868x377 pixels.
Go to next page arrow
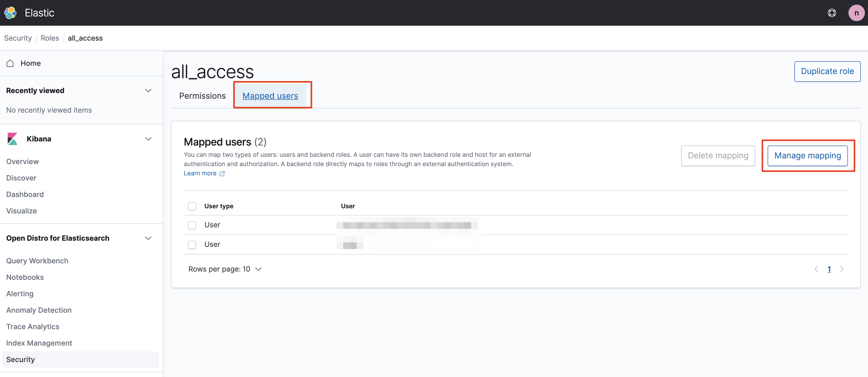[x=842, y=269]
